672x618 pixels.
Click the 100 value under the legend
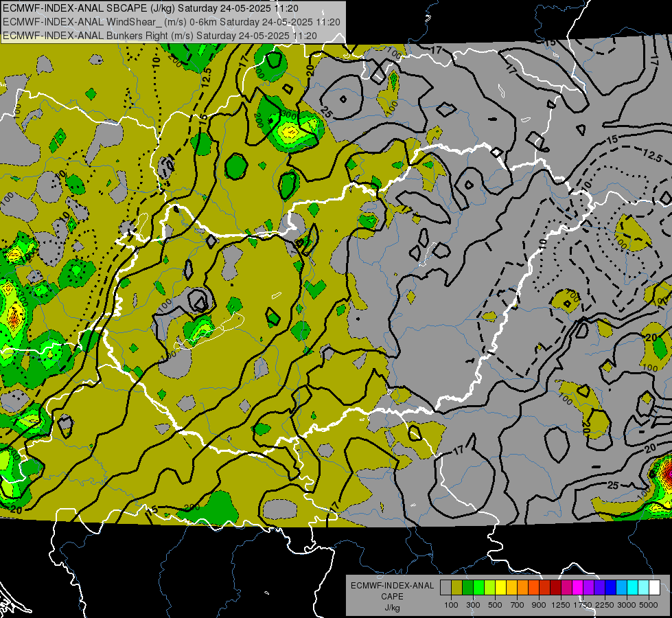point(451,605)
